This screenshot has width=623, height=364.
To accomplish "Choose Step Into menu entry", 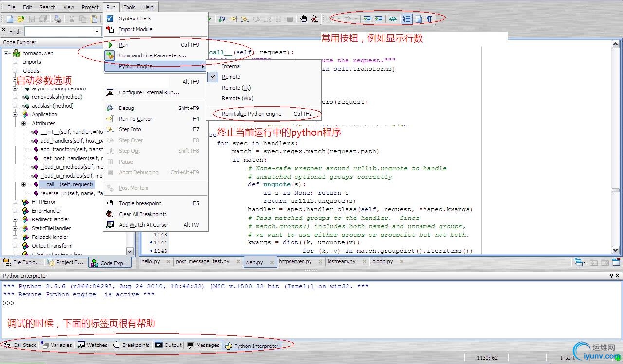I will click(x=156, y=129).
